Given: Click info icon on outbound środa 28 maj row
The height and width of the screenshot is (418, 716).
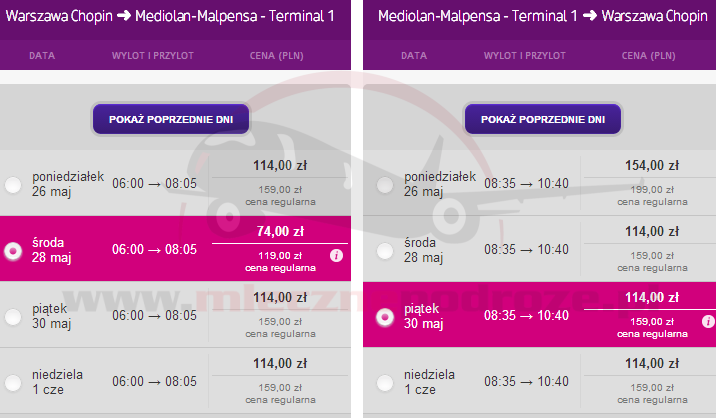Looking at the screenshot, I should (x=337, y=256).
